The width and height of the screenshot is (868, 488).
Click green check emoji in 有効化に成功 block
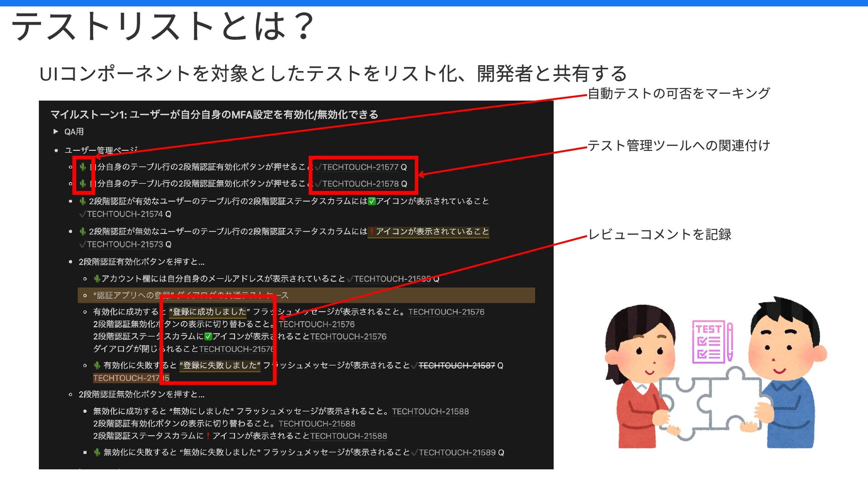[x=208, y=337]
